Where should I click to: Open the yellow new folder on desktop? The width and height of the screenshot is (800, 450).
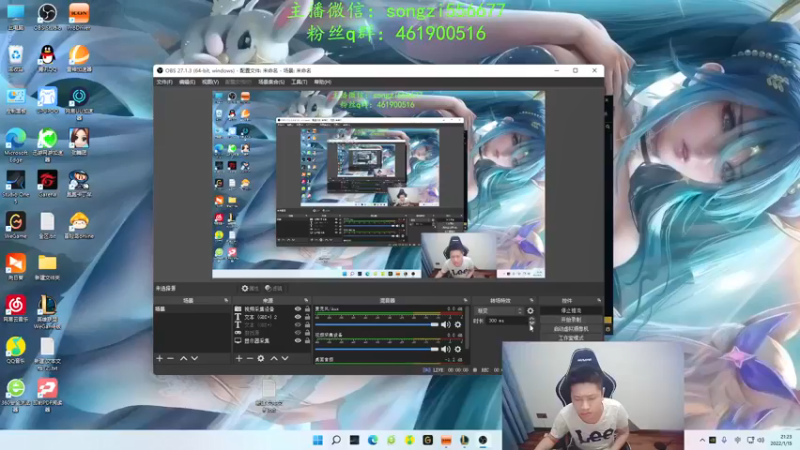pyautogui.click(x=47, y=267)
